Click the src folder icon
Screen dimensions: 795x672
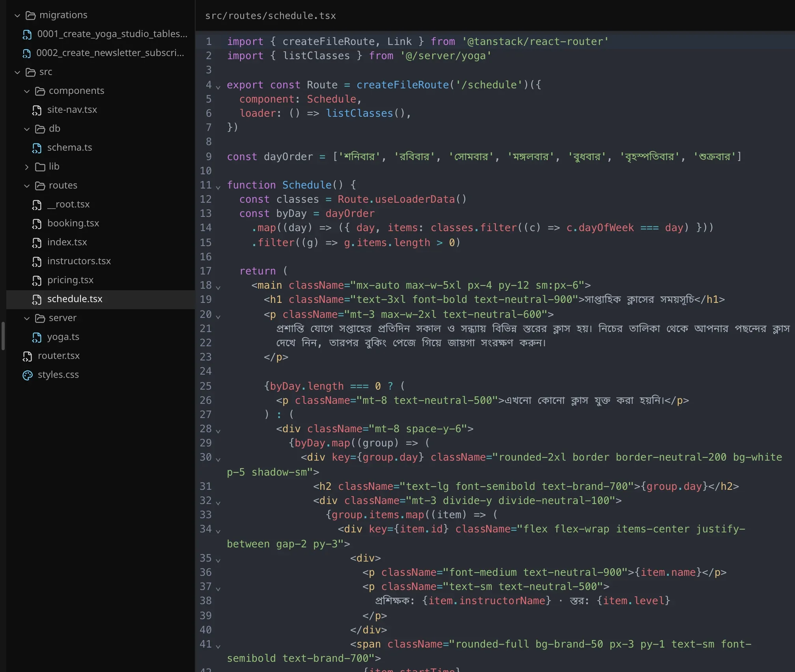tap(30, 72)
